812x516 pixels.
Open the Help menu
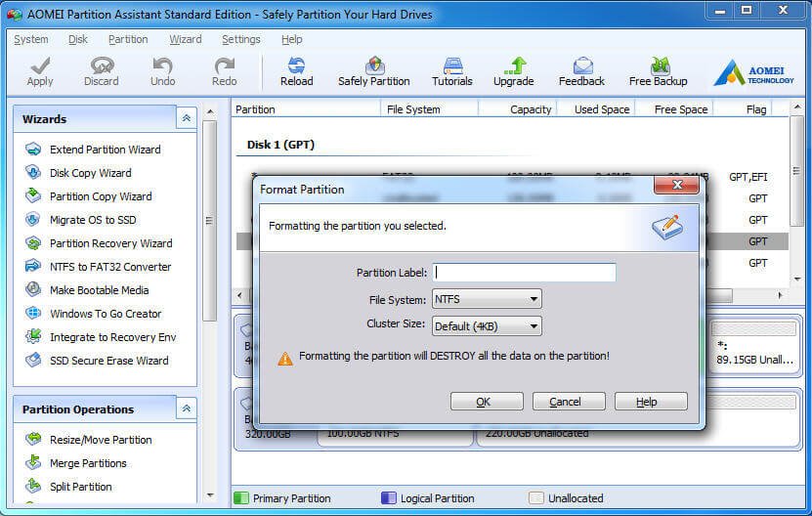click(x=291, y=39)
